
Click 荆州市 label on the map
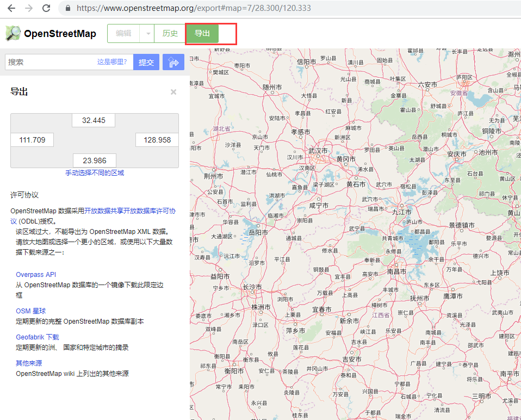pos(213,176)
